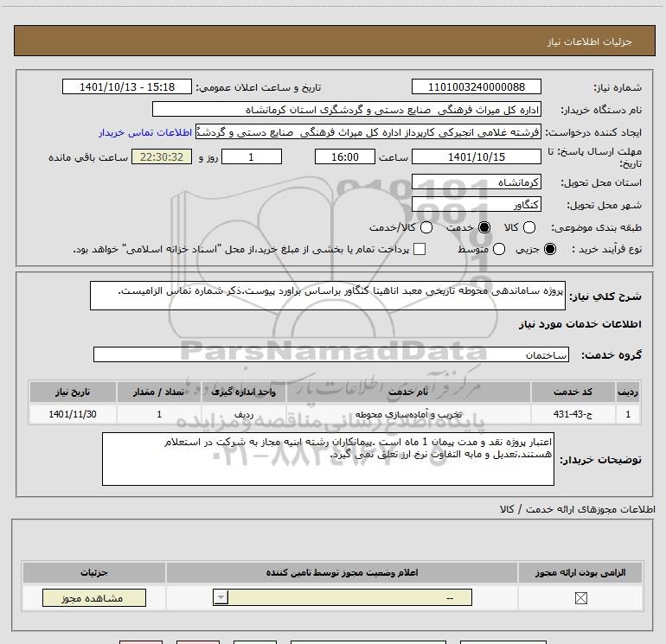Click service code cell ج-43-431
The image size is (666, 644).
coord(573,414)
